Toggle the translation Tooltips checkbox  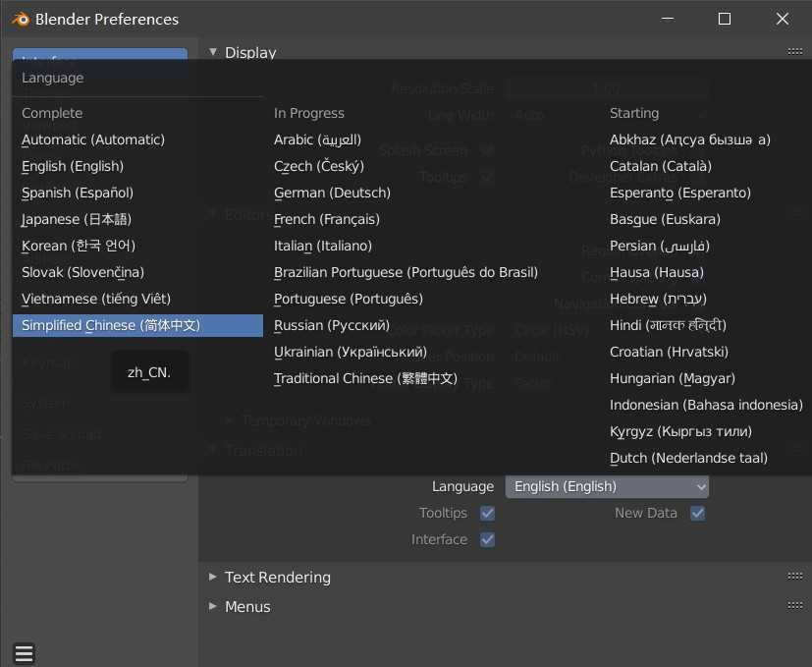pos(487,513)
